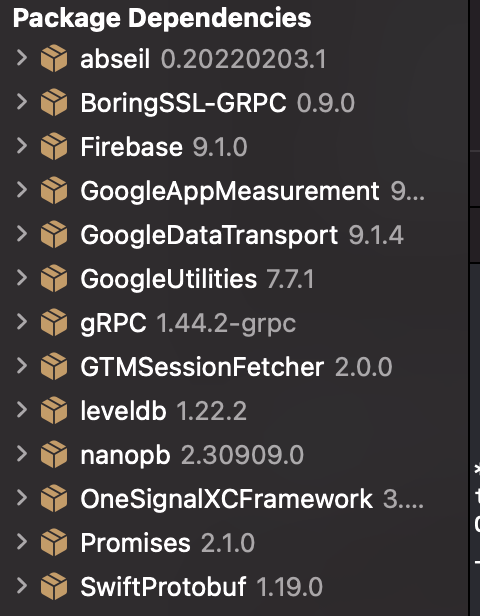Expand the GTMSessionFetcher package
Image resolution: width=480 pixels, height=616 pixels.
click(x=22, y=366)
